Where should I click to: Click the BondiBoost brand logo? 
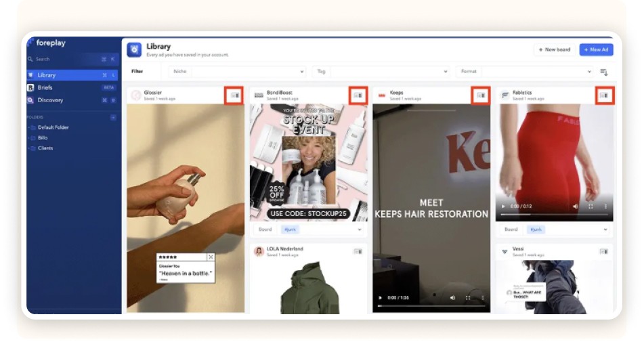259,95
